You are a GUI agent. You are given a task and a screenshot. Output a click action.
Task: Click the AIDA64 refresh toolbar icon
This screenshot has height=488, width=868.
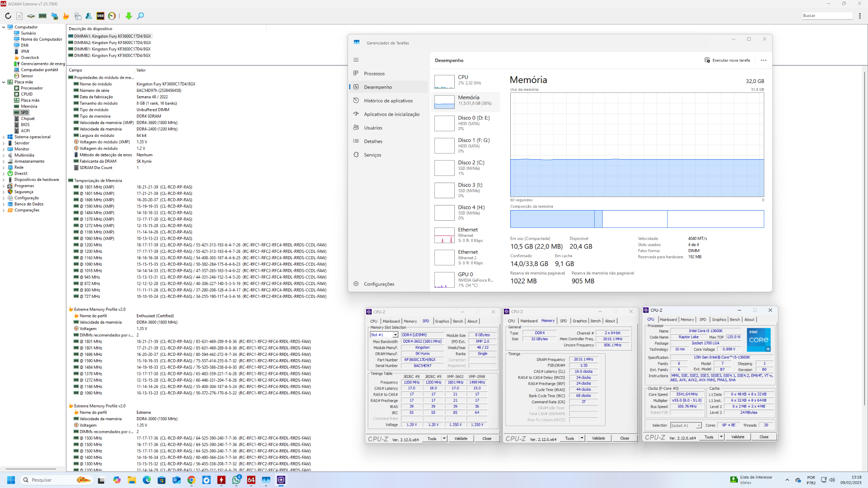point(8,16)
